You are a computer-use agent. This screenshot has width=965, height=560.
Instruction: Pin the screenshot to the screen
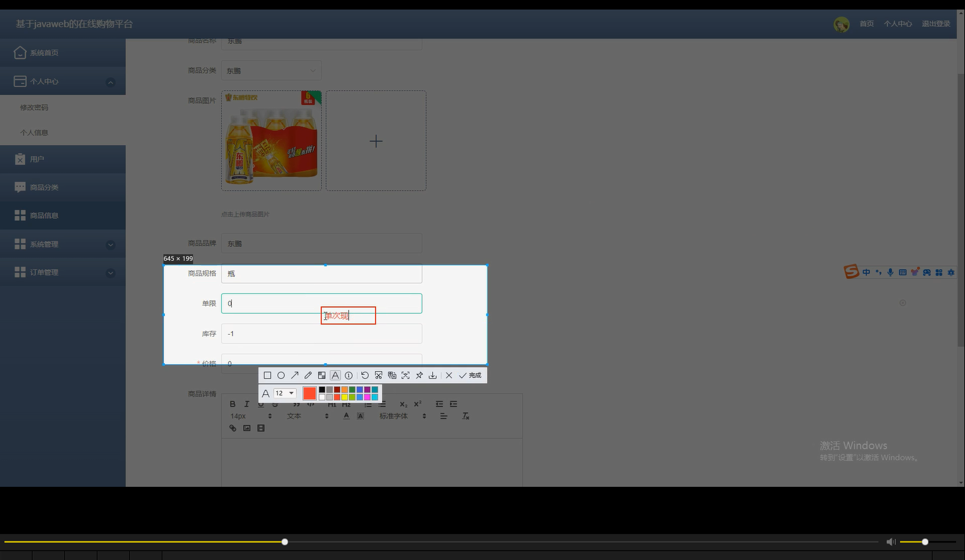point(419,375)
